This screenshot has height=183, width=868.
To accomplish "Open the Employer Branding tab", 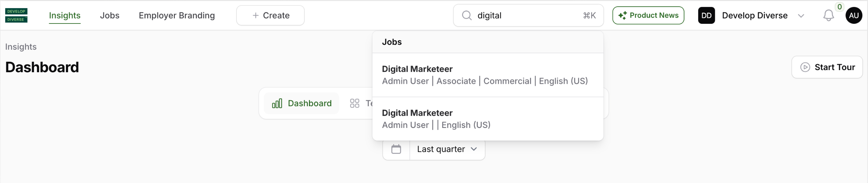I will click(x=177, y=15).
